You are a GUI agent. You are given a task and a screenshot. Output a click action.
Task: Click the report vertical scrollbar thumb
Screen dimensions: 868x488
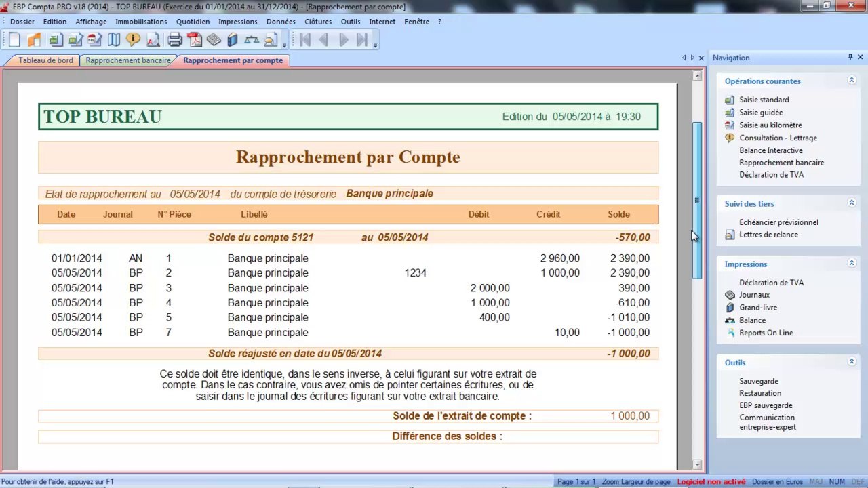click(697, 200)
